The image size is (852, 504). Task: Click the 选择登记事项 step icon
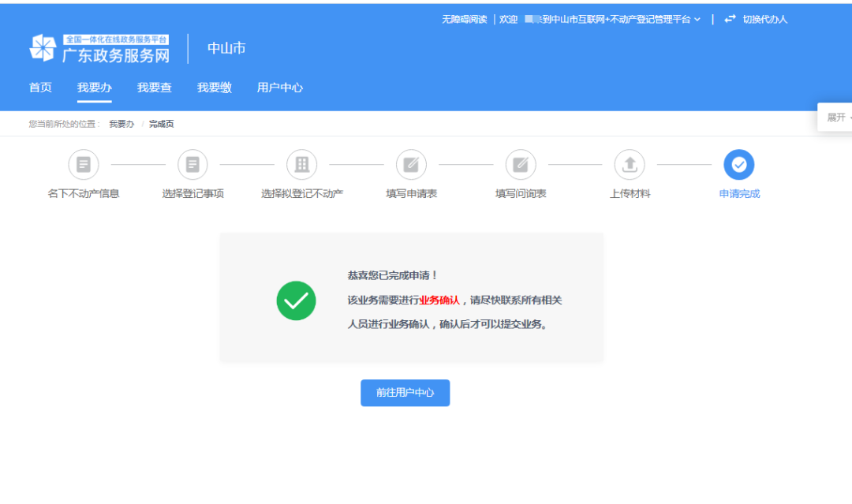point(192,164)
